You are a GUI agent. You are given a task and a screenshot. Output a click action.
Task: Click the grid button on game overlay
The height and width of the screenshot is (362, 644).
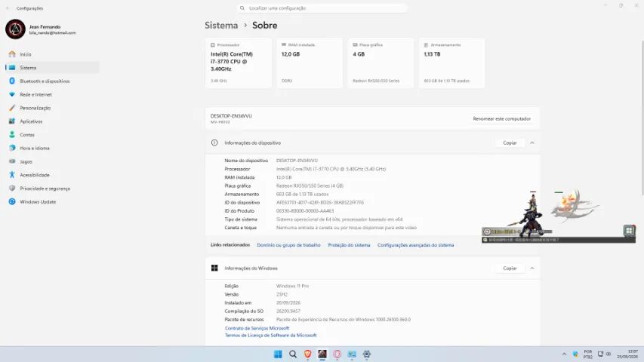[x=629, y=230]
